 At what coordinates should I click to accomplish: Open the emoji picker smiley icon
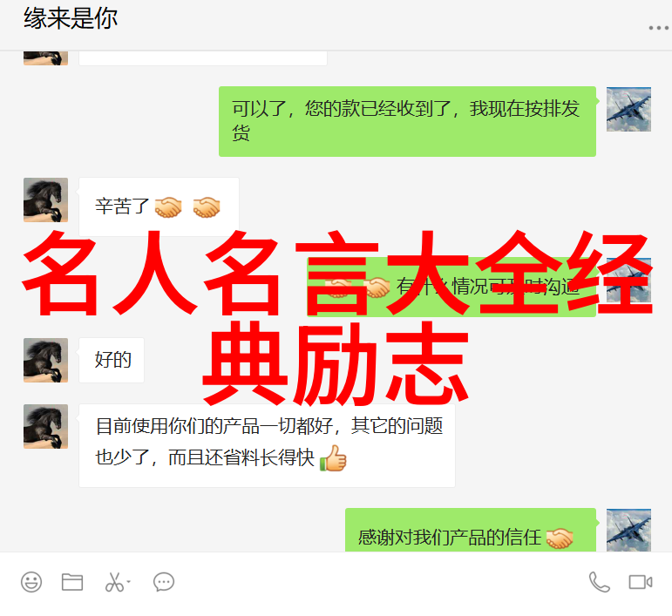(31, 582)
